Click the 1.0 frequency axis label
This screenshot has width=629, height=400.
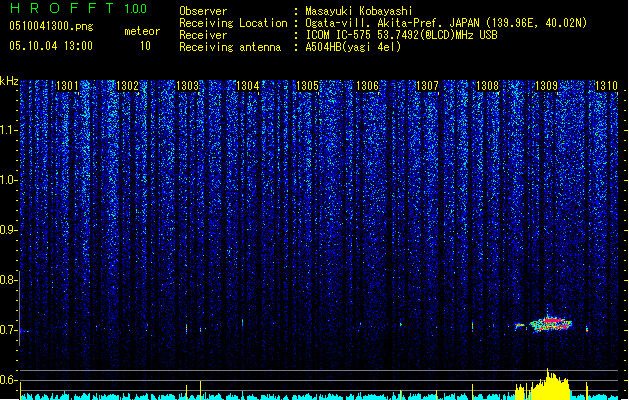tap(8, 180)
